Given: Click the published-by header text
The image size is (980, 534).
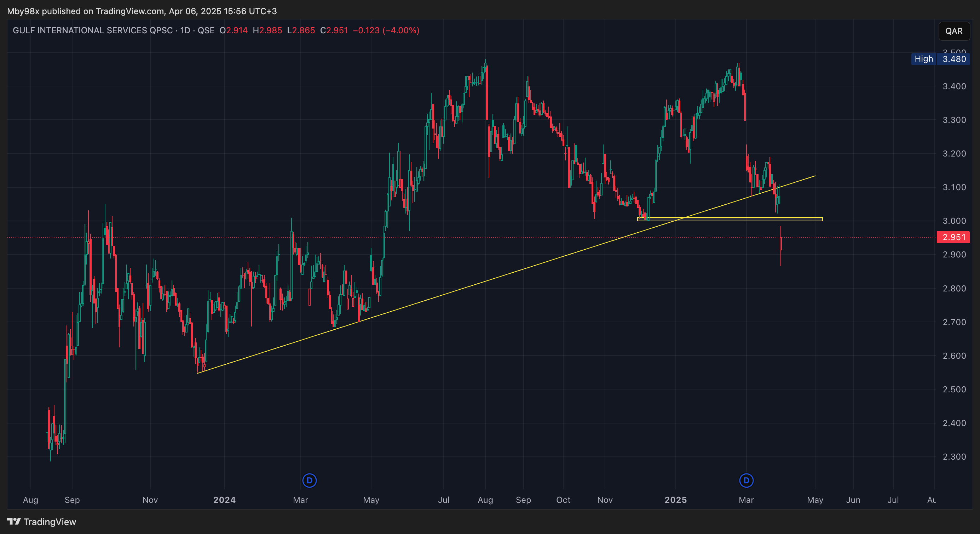Looking at the screenshot, I should 142,11.
